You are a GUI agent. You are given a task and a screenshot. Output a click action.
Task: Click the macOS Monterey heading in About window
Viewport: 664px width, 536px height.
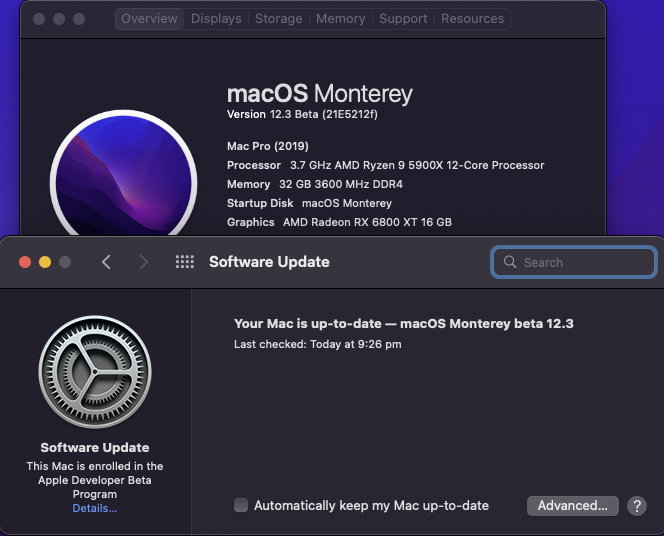click(320, 94)
